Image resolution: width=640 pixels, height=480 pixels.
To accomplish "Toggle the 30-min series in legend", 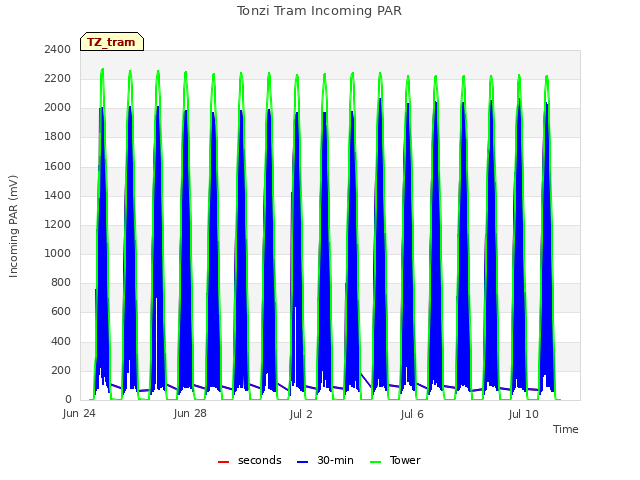I will 325,460.
